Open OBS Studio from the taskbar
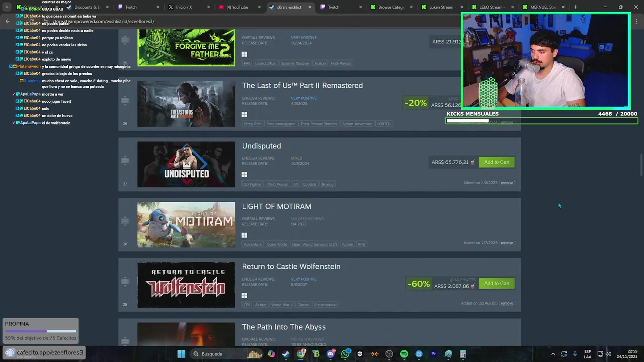644x362 pixels. [x=389, y=354]
